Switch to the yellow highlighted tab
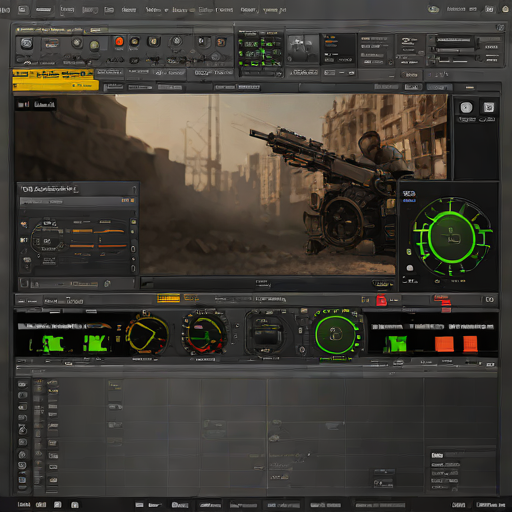The height and width of the screenshot is (512, 512). 53,74
